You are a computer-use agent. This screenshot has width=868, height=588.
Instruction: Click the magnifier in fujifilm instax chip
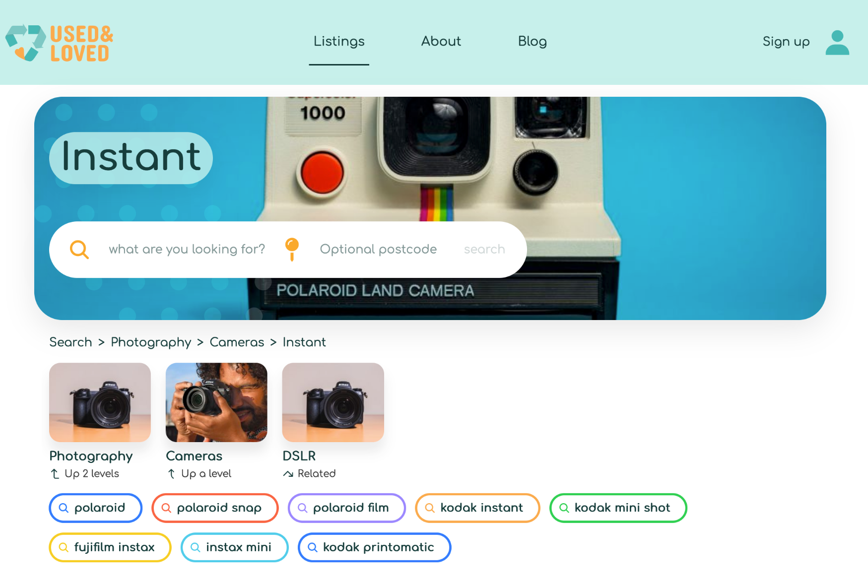point(64,547)
